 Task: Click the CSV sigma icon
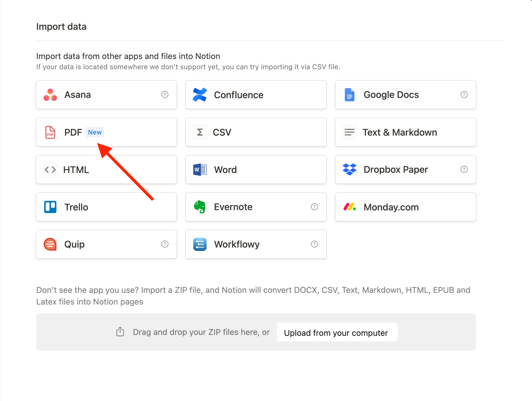[x=200, y=132]
